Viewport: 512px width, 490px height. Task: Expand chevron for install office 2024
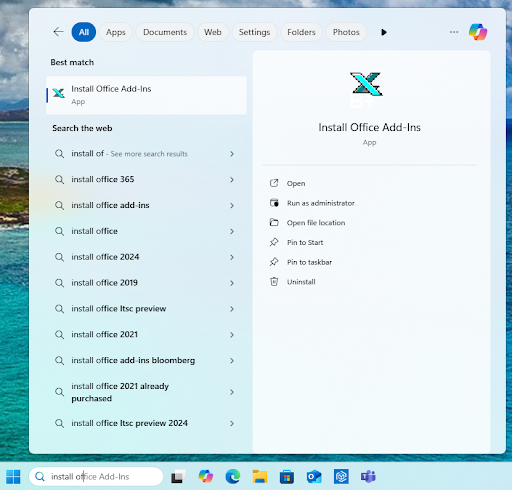pyautogui.click(x=232, y=257)
